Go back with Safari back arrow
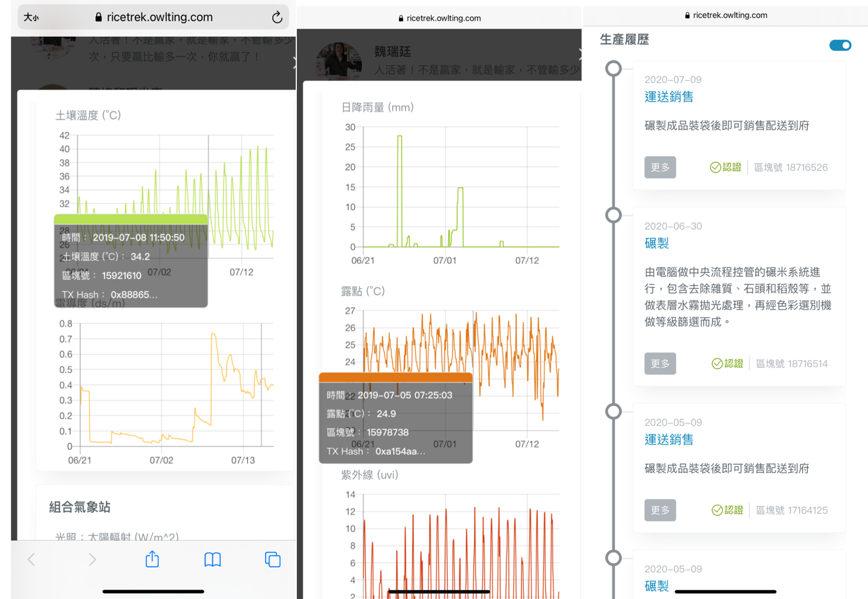868x599 pixels. point(31,560)
